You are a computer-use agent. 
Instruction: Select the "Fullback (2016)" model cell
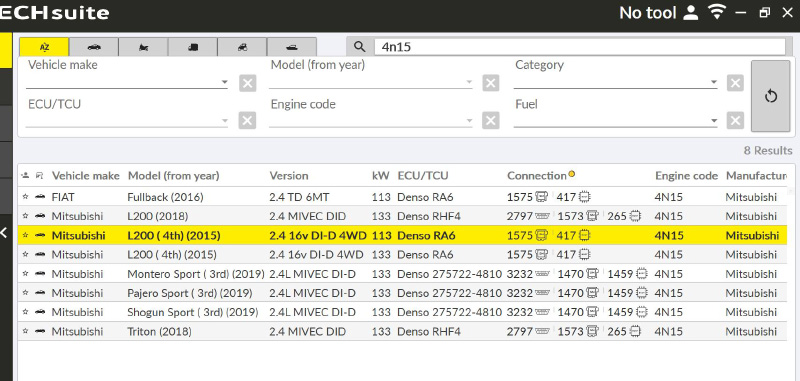165,197
